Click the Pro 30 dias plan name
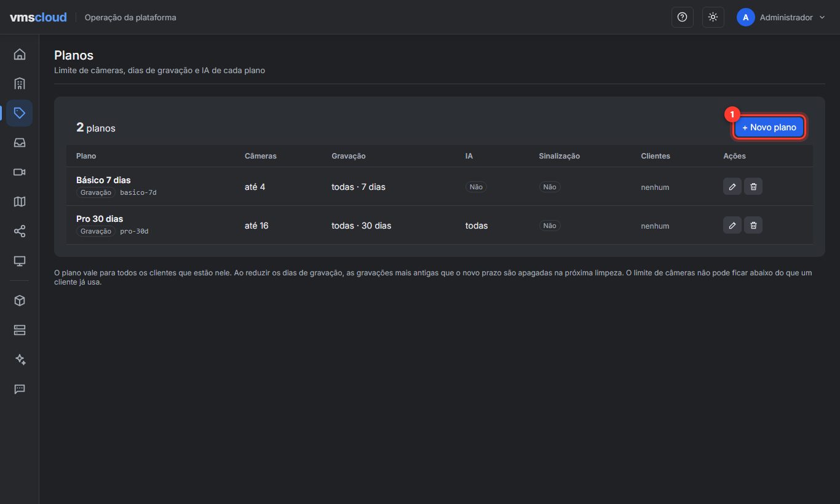Viewport: 840px width, 504px height. click(100, 219)
